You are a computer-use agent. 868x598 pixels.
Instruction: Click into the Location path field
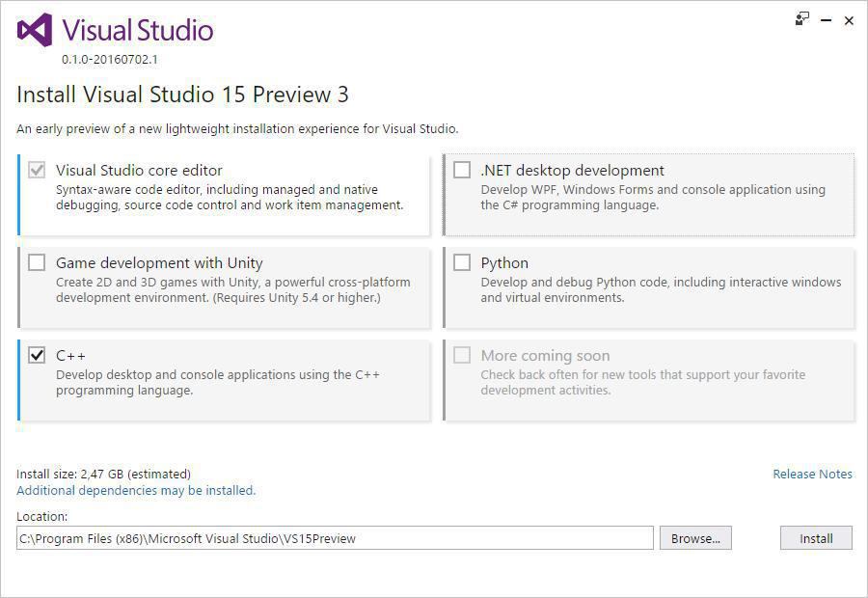(335, 538)
